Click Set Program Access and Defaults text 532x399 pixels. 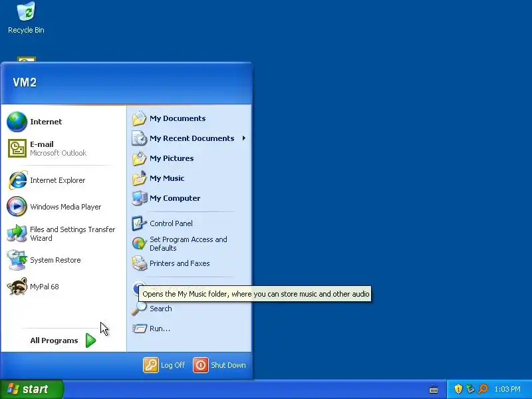188,243
